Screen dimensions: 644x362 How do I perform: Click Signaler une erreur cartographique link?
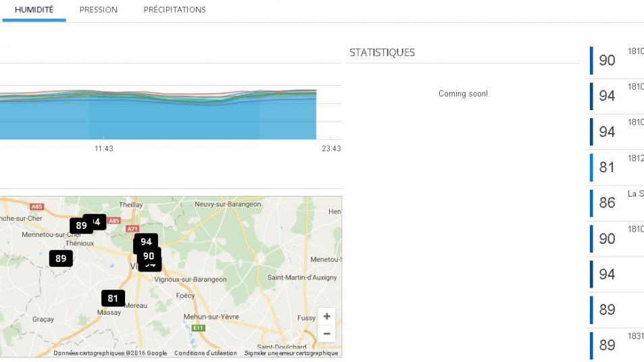[x=291, y=353]
